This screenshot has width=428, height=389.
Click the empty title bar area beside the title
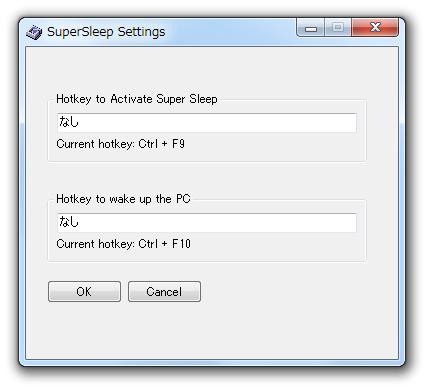click(x=230, y=32)
